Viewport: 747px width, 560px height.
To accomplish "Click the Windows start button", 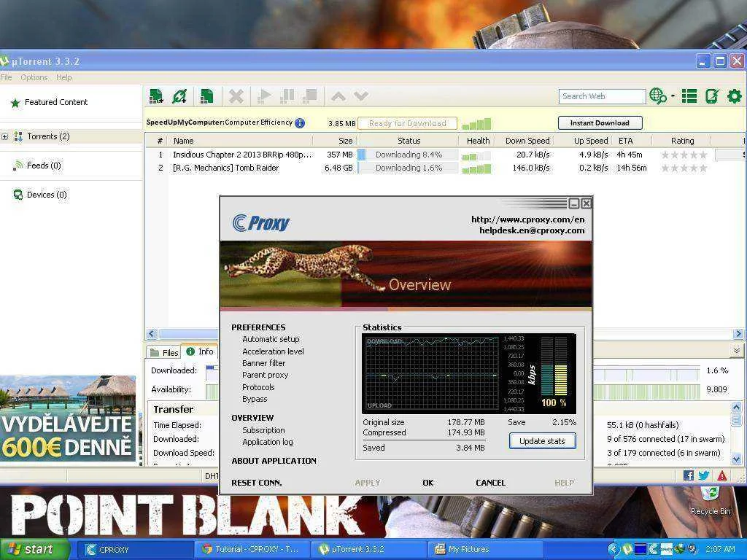I will pyautogui.click(x=34, y=549).
